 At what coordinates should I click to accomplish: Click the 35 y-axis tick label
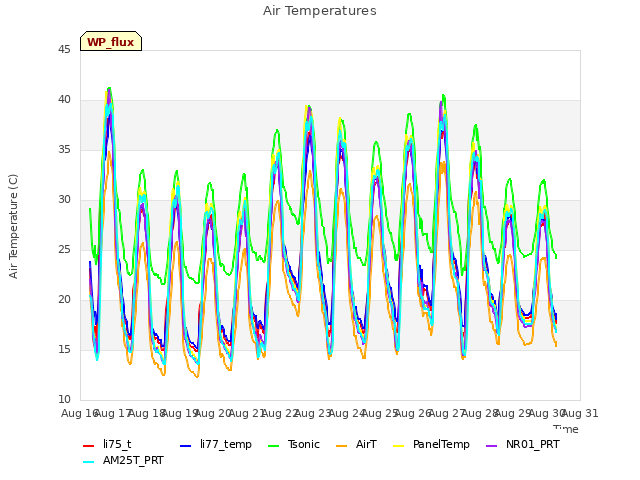coord(64,149)
